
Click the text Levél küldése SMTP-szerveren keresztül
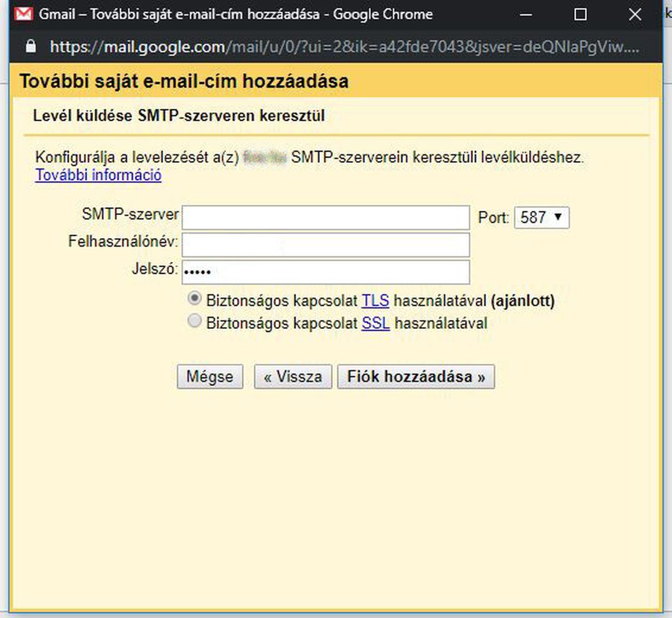179,116
